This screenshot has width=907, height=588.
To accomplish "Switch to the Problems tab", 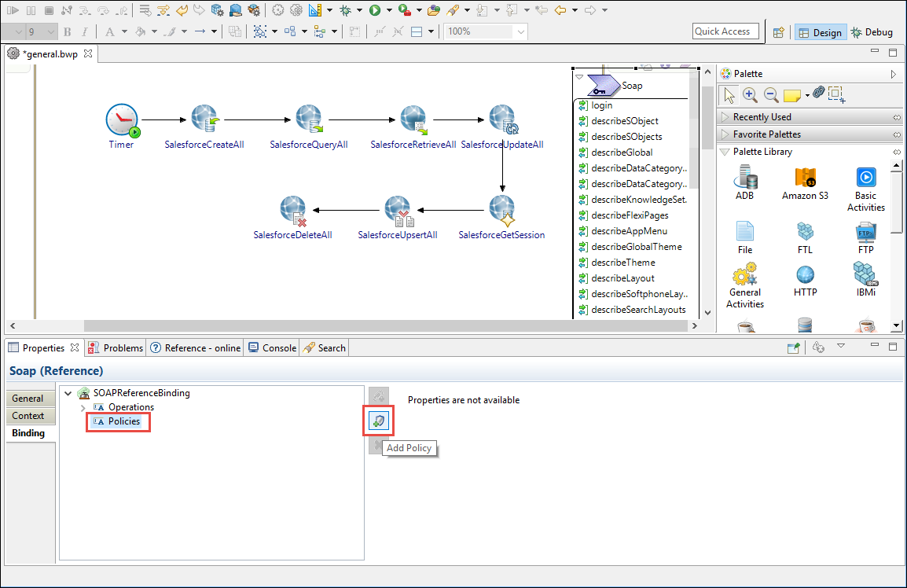I will (115, 347).
